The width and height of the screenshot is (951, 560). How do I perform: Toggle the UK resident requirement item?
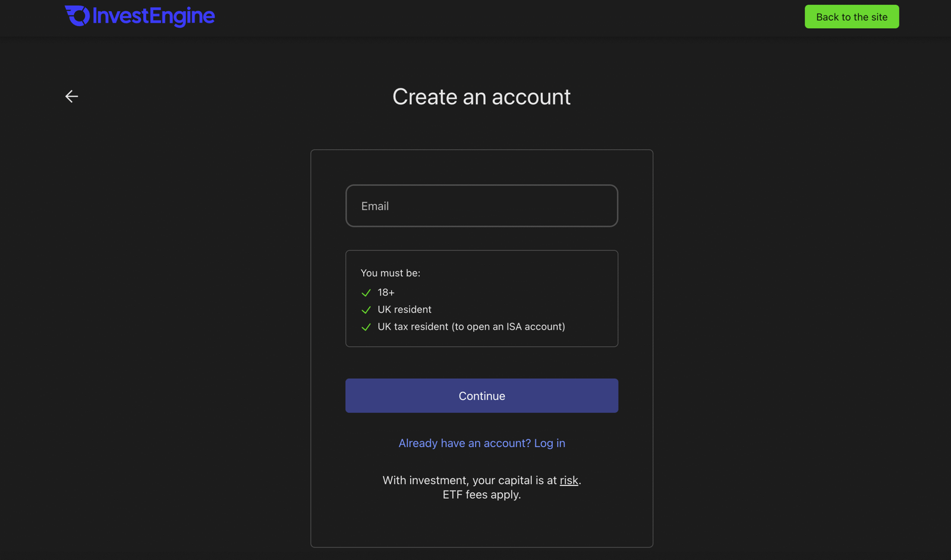[x=404, y=309]
